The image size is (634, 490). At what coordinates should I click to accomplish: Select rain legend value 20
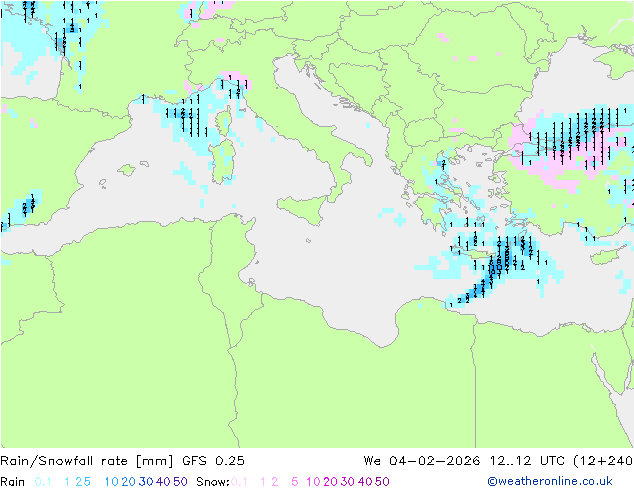tap(128, 482)
